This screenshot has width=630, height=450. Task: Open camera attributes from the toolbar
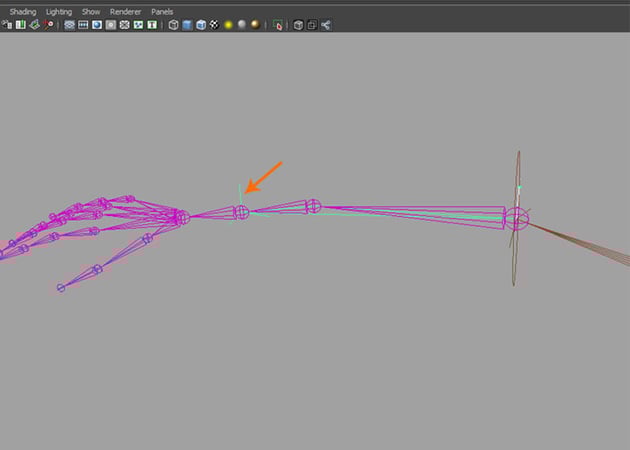pos(20,24)
